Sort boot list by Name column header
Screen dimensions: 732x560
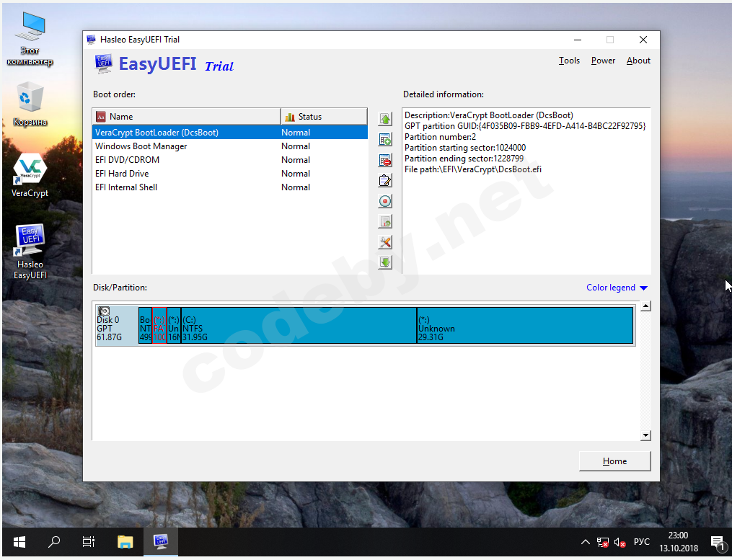(x=187, y=117)
